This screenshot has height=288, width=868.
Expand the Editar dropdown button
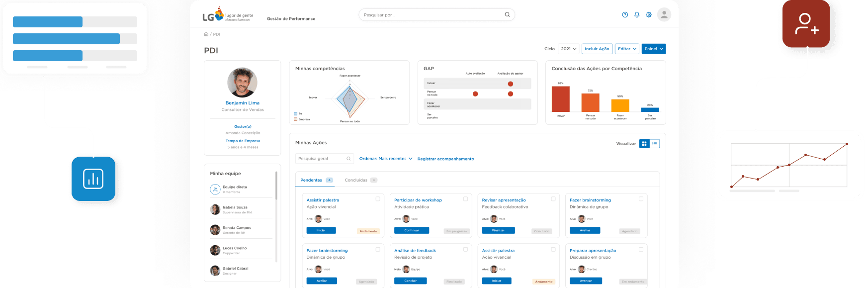click(x=627, y=49)
